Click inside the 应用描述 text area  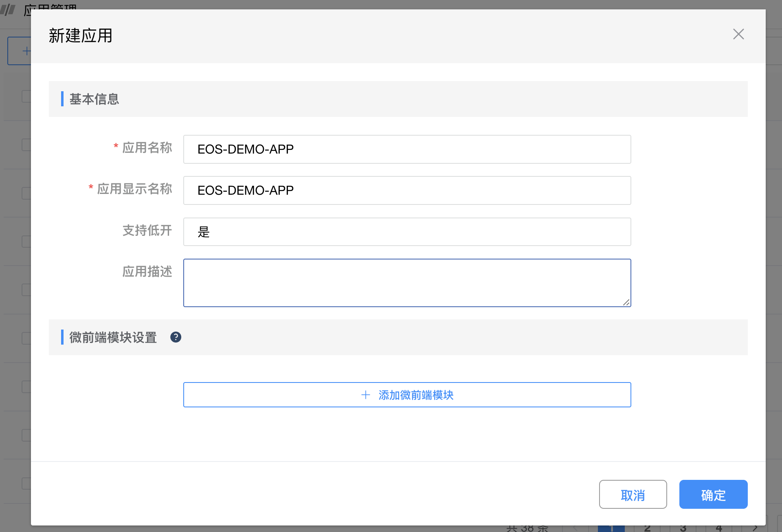pyautogui.click(x=406, y=283)
